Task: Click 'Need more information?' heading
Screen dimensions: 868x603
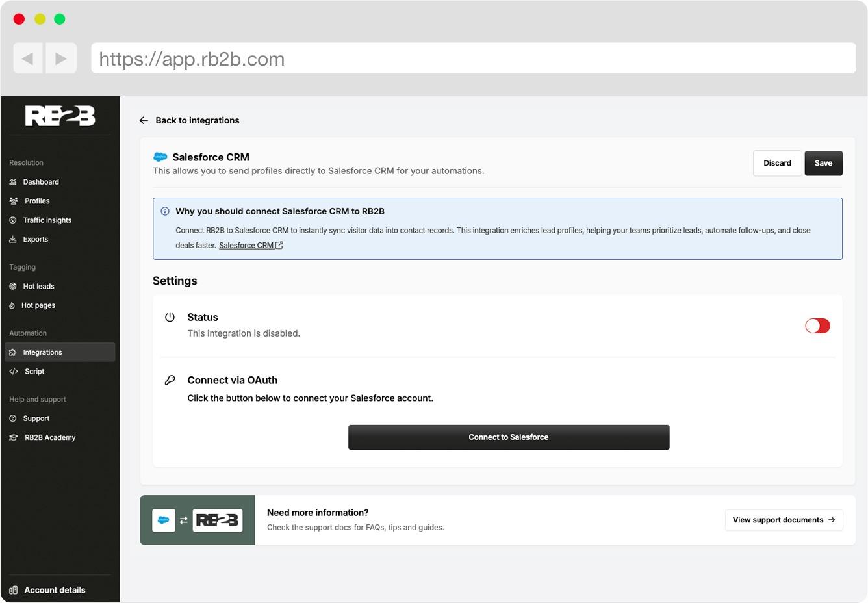Action: tap(318, 513)
